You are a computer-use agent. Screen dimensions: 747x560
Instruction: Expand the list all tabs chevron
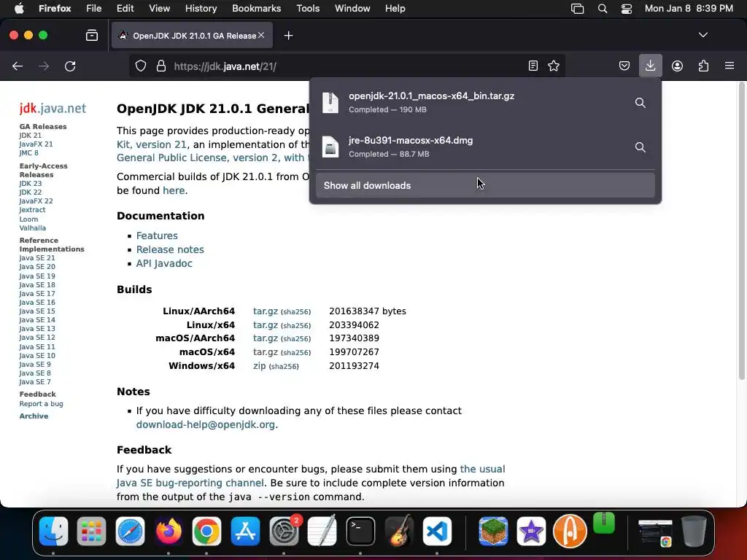click(703, 35)
